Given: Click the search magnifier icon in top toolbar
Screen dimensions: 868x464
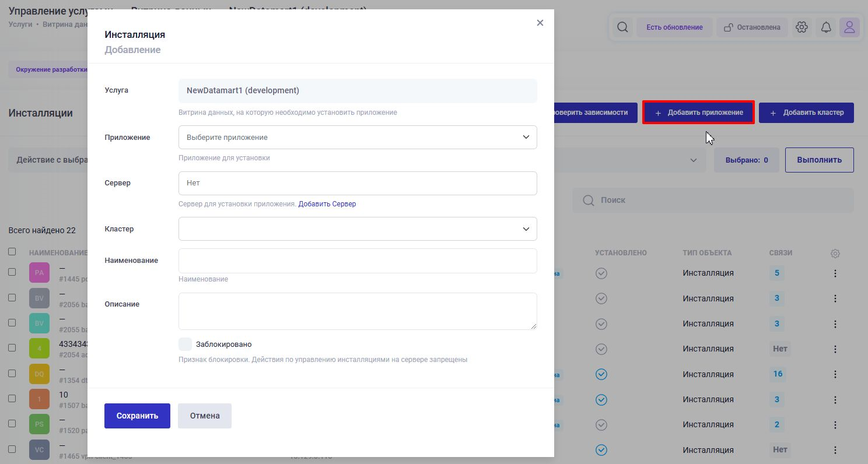Looking at the screenshot, I should (622, 27).
